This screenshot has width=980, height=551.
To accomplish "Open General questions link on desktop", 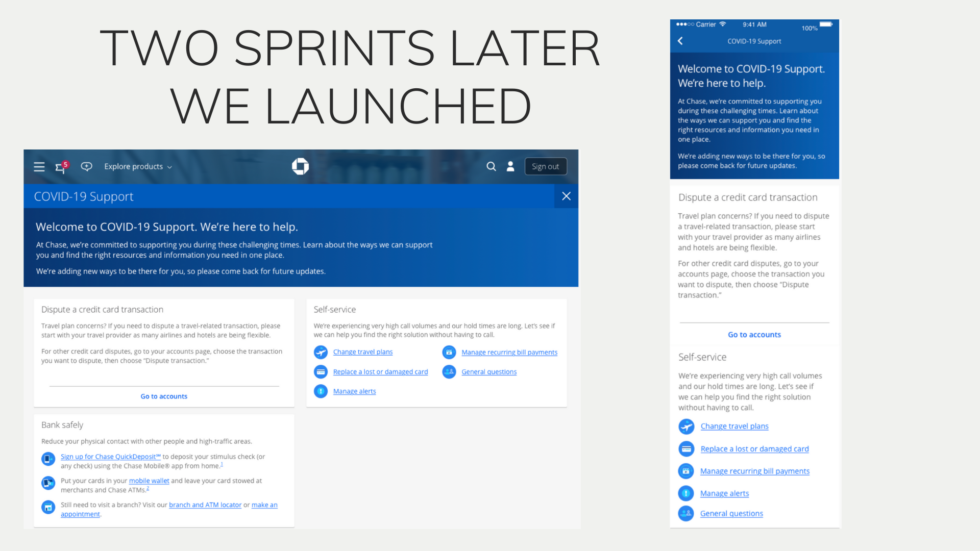I will tap(489, 372).
